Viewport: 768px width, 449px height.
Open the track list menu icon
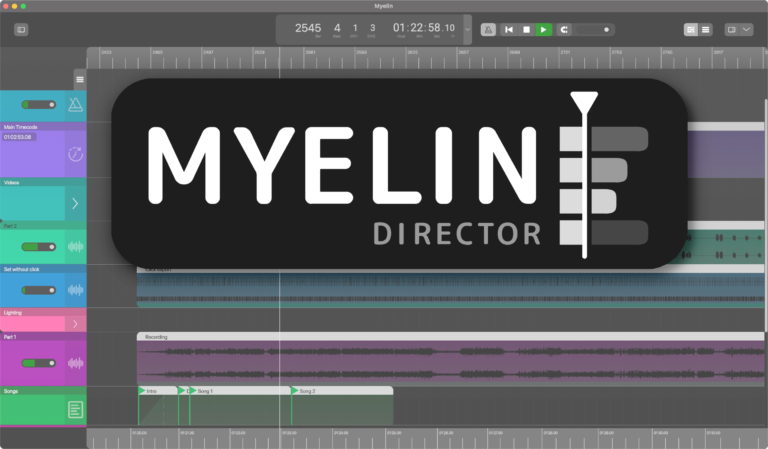tap(80, 80)
